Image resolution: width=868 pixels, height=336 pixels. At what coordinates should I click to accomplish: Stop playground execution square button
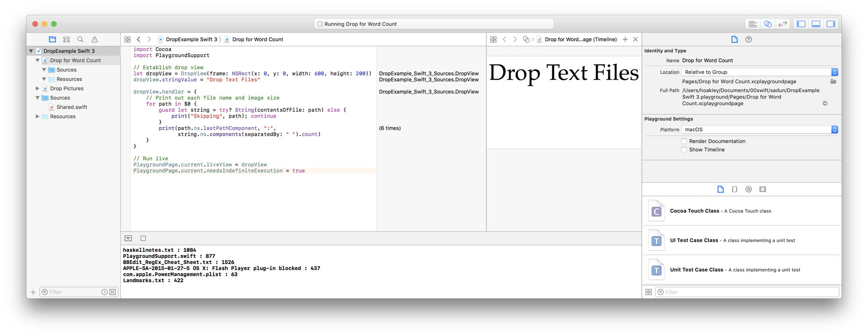143,238
